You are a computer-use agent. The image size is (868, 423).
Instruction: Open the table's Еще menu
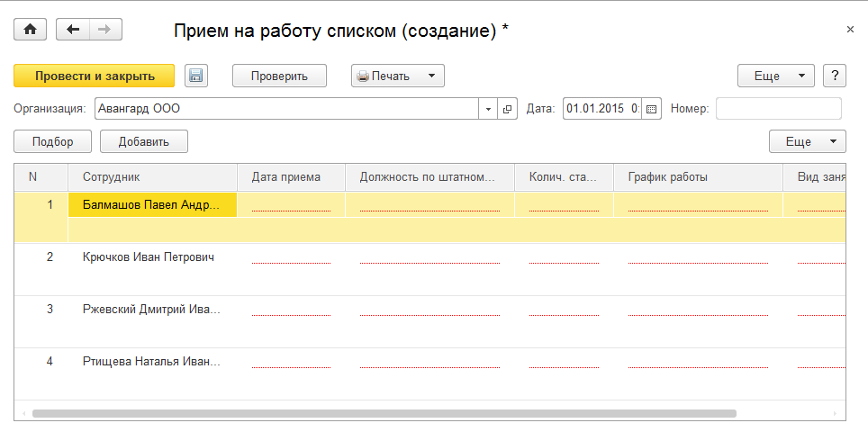coord(807,141)
